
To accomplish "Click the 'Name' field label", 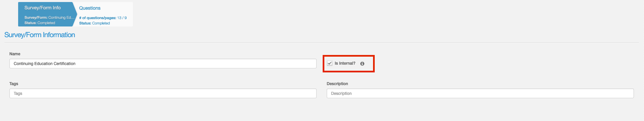I will coord(15,54).
